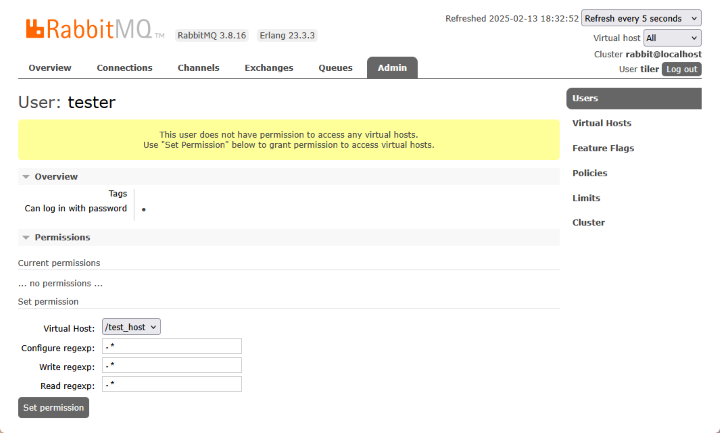Viewport: 720px width, 433px height.
Task: Click the Erlang 23.3.3 version badge
Action: 287,35
